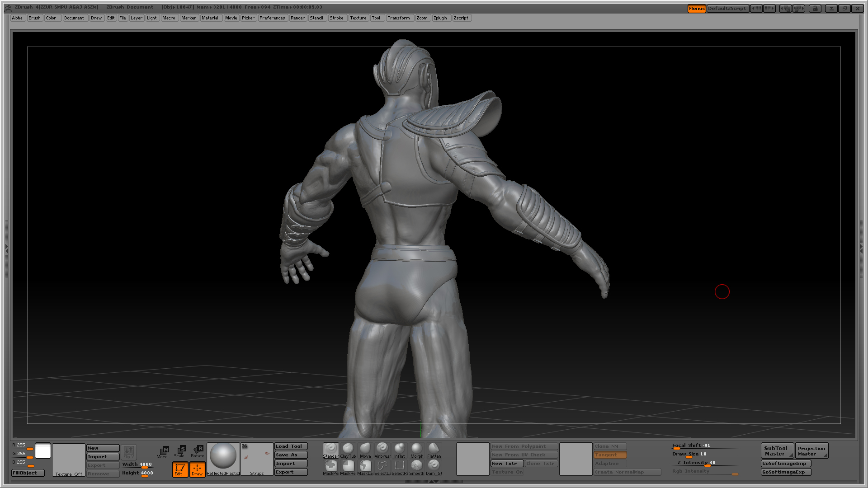Image resolution: width=868 pixels, height=488 pixels.
Task: Click the Load Tool button
Action: 291,446
